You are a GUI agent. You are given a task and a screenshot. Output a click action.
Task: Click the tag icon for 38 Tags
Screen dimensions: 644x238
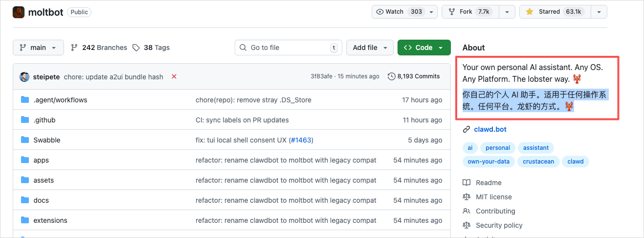[x=136, y=48]
